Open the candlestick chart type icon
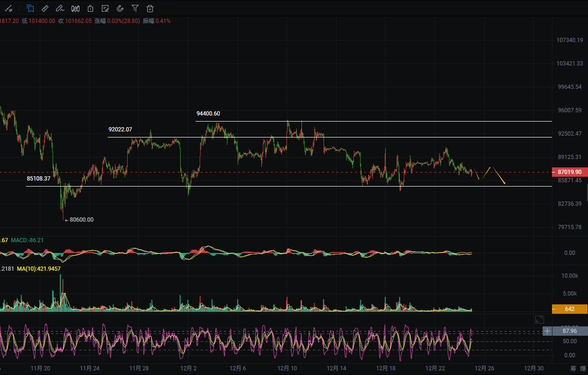 point(75,8)
